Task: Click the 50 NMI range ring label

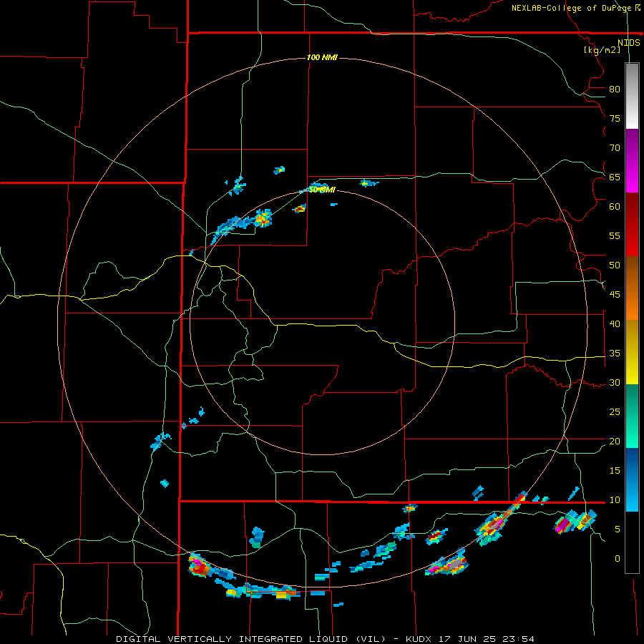Action: pos(322,190)
